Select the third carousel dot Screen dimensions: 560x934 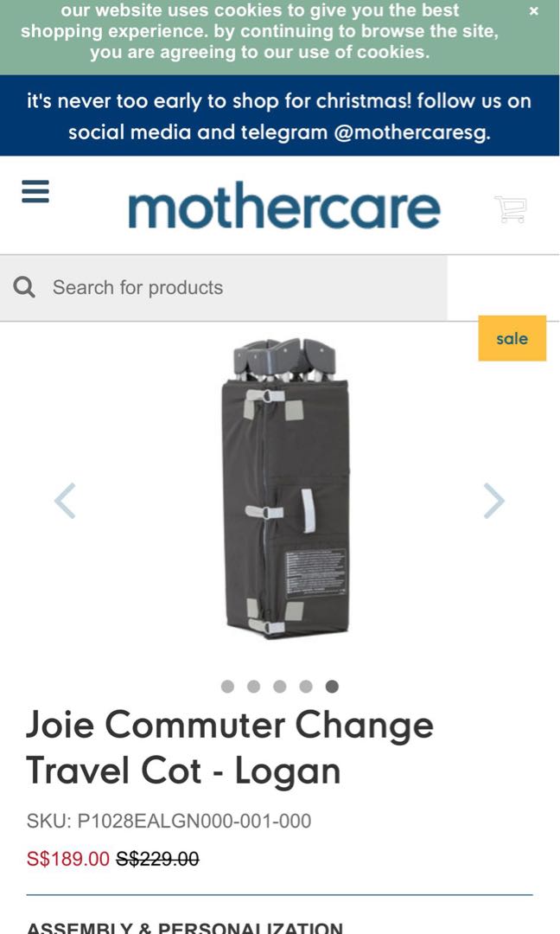coord(280,686)
